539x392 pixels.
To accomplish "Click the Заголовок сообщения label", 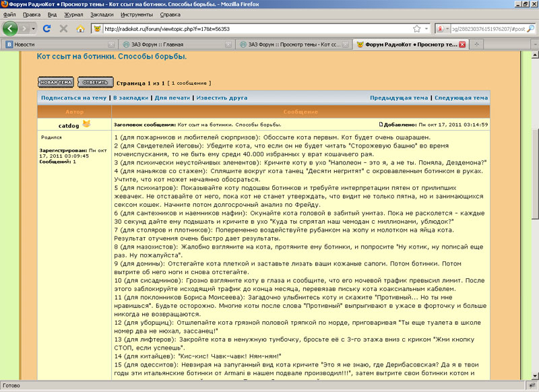I will (x=145, y=125).
